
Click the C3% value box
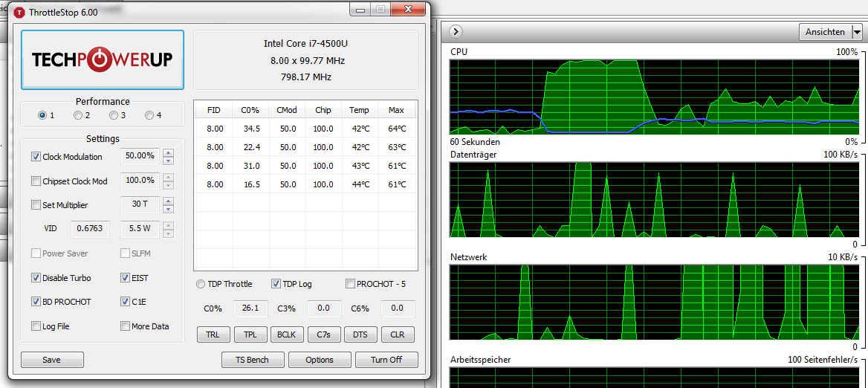pyautogui.click(x=324, y=308)
